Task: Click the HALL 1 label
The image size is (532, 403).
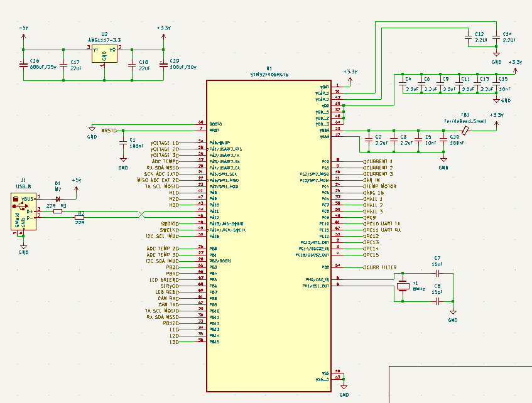Action: pos(373,199)
